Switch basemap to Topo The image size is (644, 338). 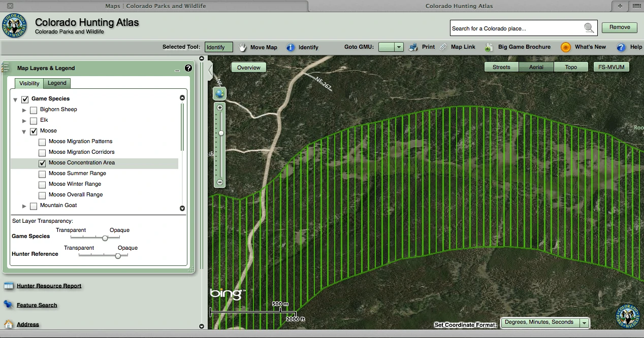pyautogui.click(x=571, y=67)
